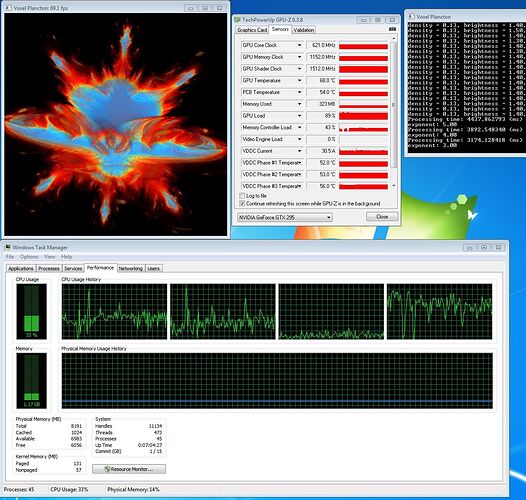Switch to the Processes tab
Viewport: 526px width, 500px height.
(x=49, y=268)
